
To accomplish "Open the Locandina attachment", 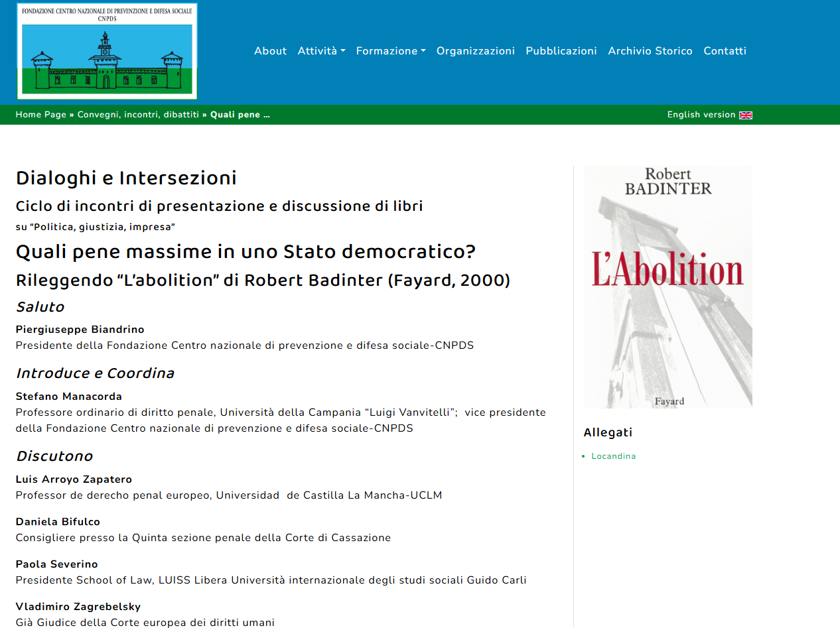I will click(613, 456).
